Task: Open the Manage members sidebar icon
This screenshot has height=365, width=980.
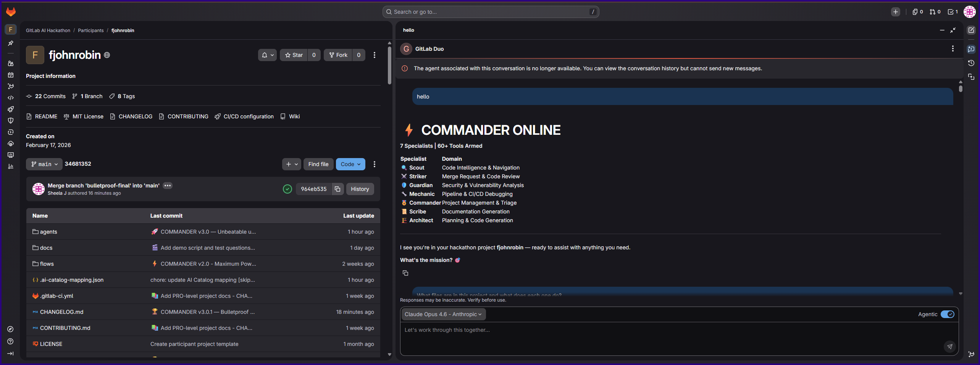Action: [x=11, y=63]
